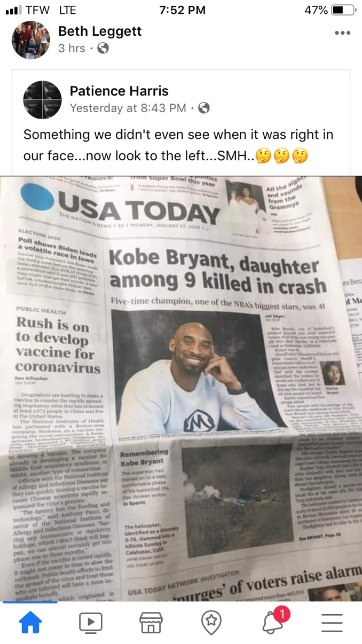
Task: Open the USA Today newspaper photo
Action: point(181,388)
